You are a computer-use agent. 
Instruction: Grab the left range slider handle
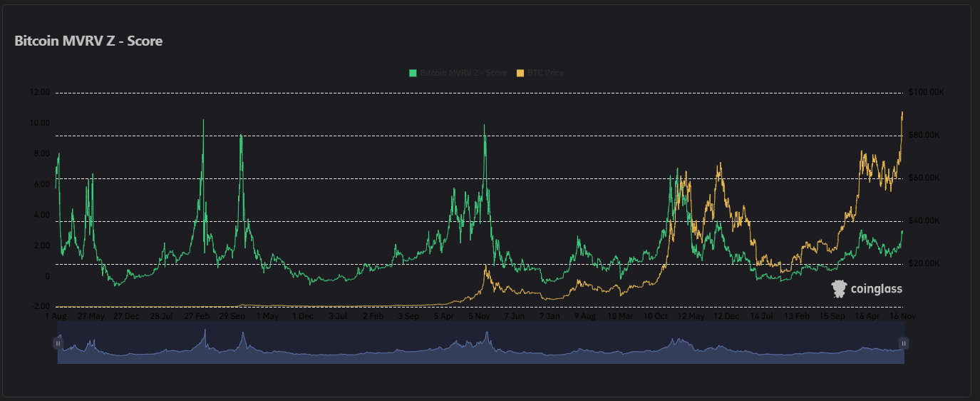tap(58, 343)
